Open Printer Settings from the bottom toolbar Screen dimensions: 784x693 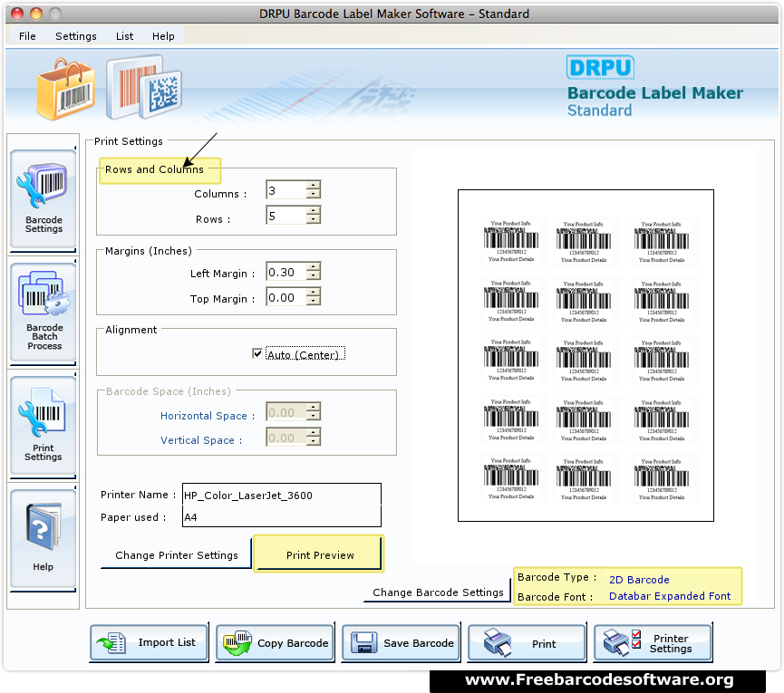tap(653, 642)
